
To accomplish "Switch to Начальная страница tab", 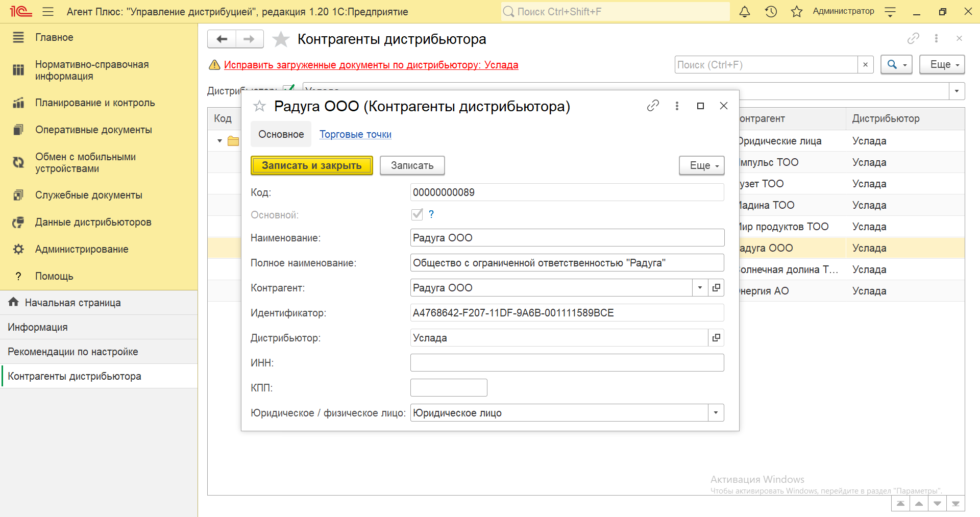I will tap(99, 303).
